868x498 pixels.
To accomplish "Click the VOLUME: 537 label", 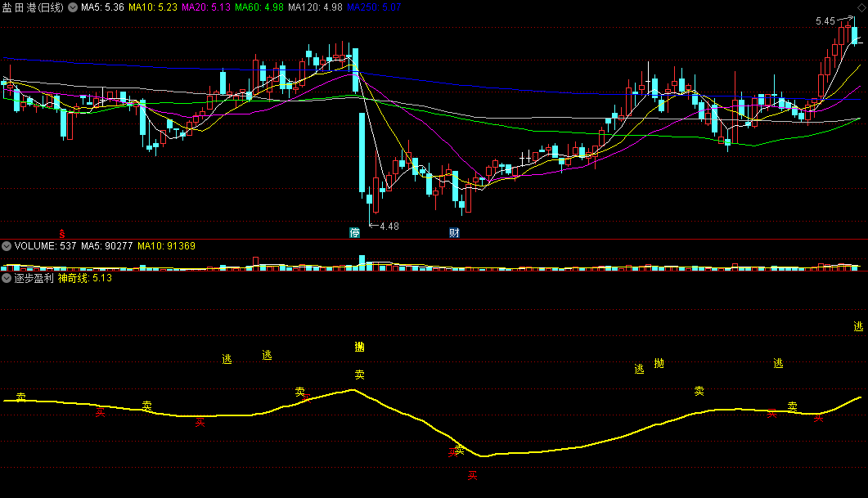I will (45, 246).
